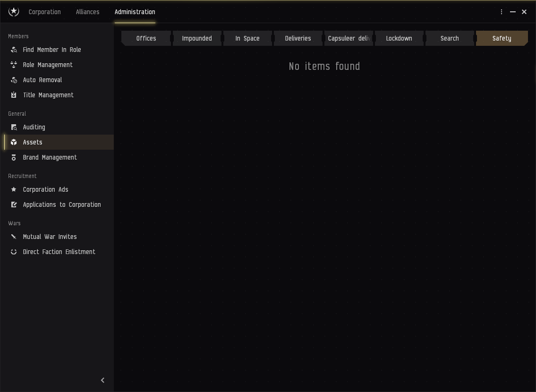Switch to the Corporation tab
536x392 pixels.
pyautogui.click(x=44, y=12)
